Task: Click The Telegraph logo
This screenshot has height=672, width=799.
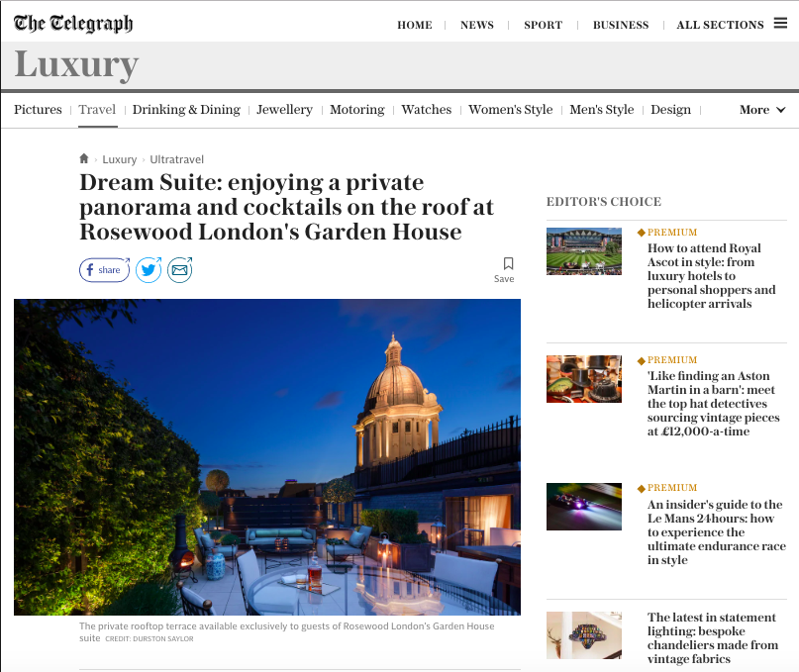Action: (x=73, y=23)
